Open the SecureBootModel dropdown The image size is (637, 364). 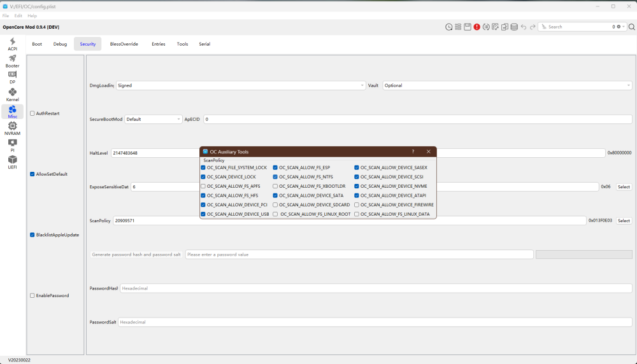153,119
